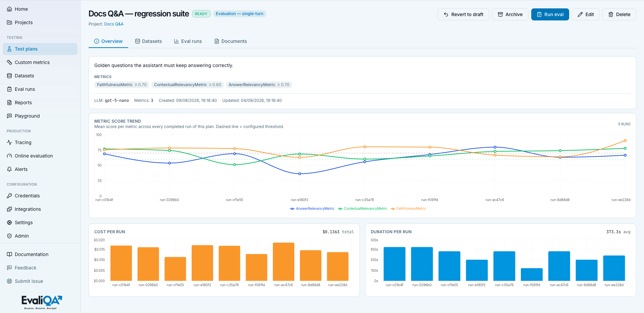Select the Custom metrics ruler icon
Screen dimensions: 644x313
9,62
